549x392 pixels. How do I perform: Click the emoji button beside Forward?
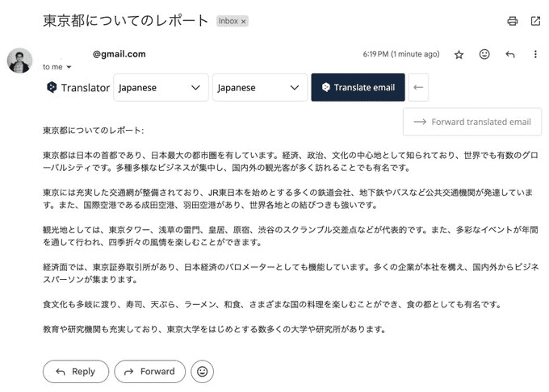click(x=202, y=371)
